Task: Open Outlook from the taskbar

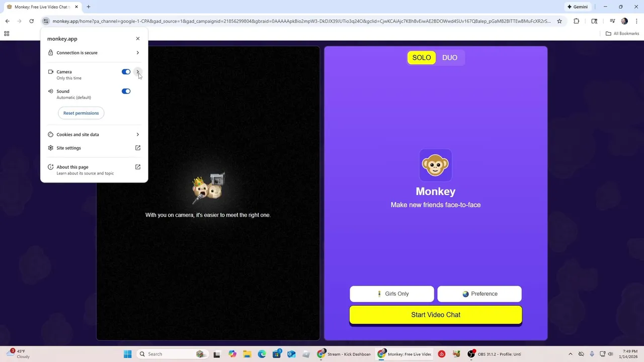Action: pyautogui.click(x=291, y=354)
